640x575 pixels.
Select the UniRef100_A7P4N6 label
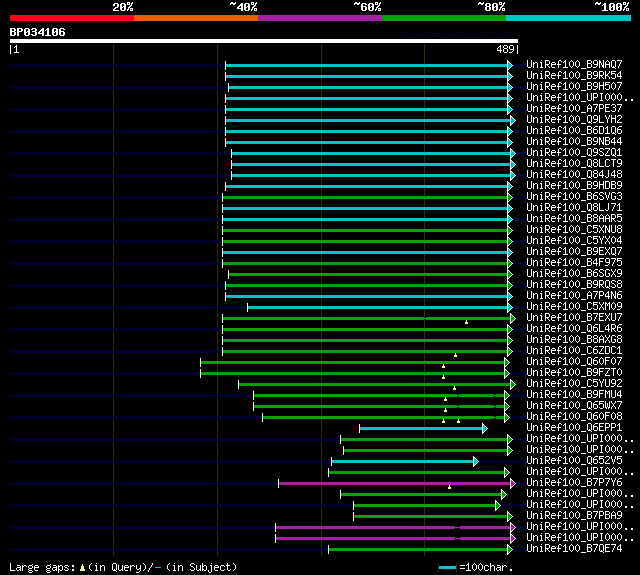click(574, 296)
